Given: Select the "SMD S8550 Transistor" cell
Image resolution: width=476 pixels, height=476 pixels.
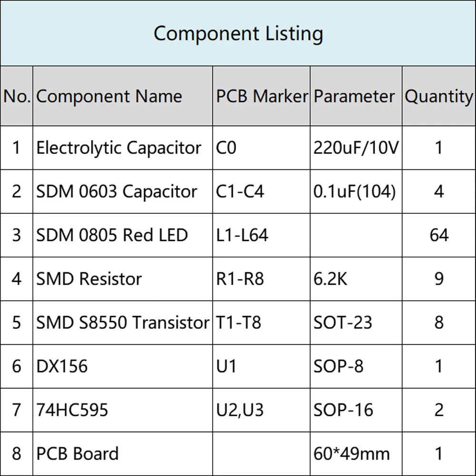Looking at the screenshot, I should pos(122,323).
